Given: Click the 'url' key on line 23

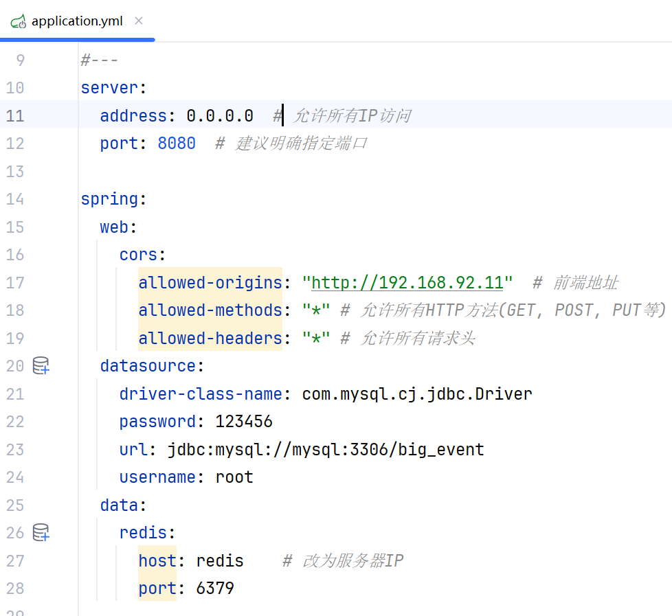Looking at the screenshot, I should point(133,449).
